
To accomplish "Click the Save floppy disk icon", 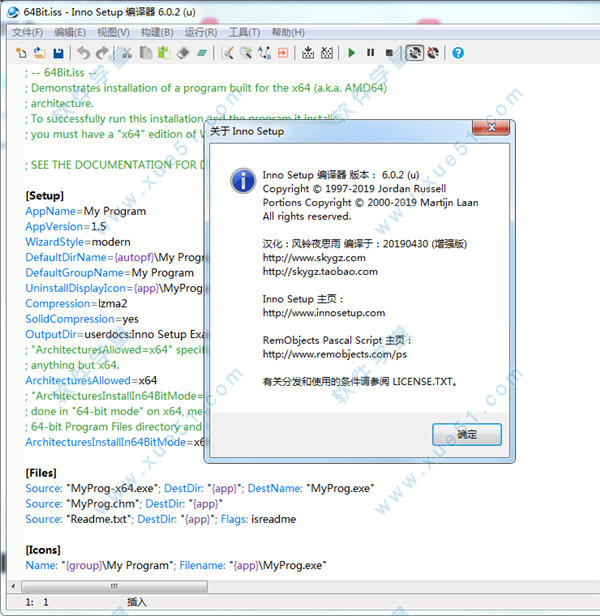I will click(58, 53).
